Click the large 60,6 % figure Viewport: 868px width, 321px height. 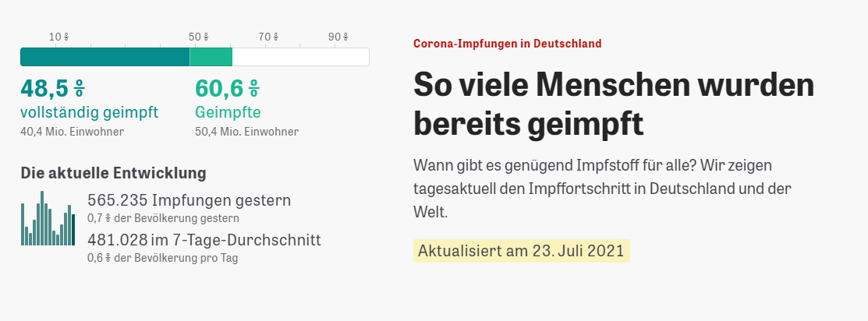pos(227,88)
